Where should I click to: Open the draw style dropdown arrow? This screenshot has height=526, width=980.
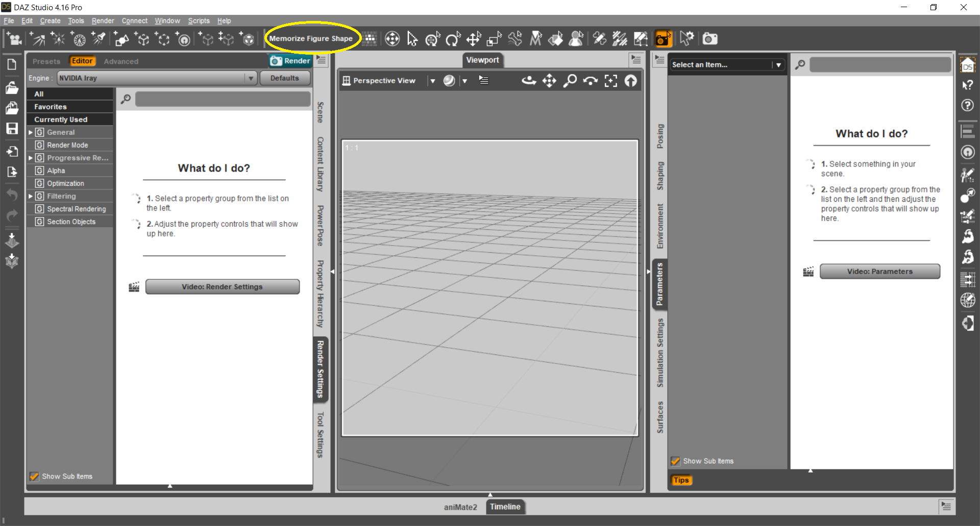click(x=464, y=81)
